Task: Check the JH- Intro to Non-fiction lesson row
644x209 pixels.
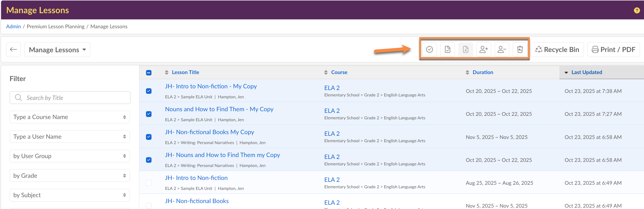Action: tap(149, 183)
